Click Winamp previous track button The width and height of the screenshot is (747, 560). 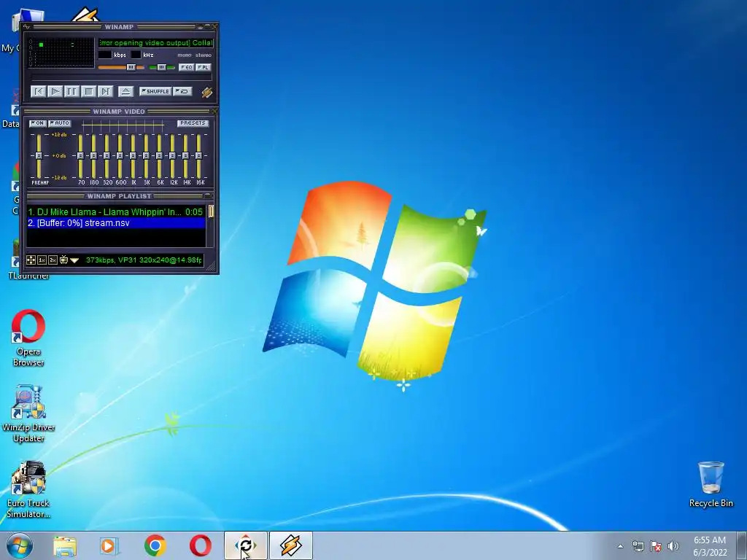tap(38, 91)
